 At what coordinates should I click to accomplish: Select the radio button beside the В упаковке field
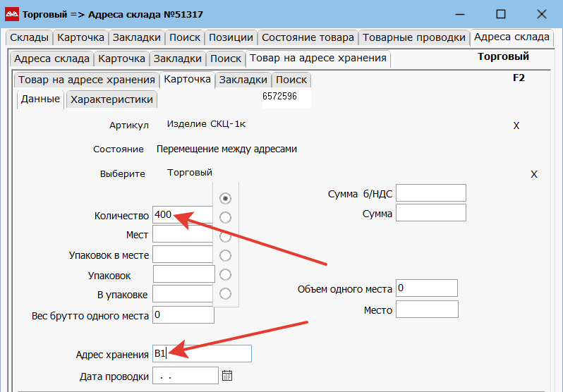pos(226,293)
